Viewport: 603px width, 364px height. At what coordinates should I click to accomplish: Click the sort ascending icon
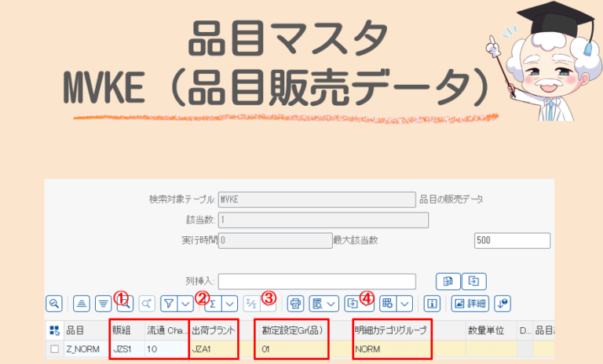(82, 303)
